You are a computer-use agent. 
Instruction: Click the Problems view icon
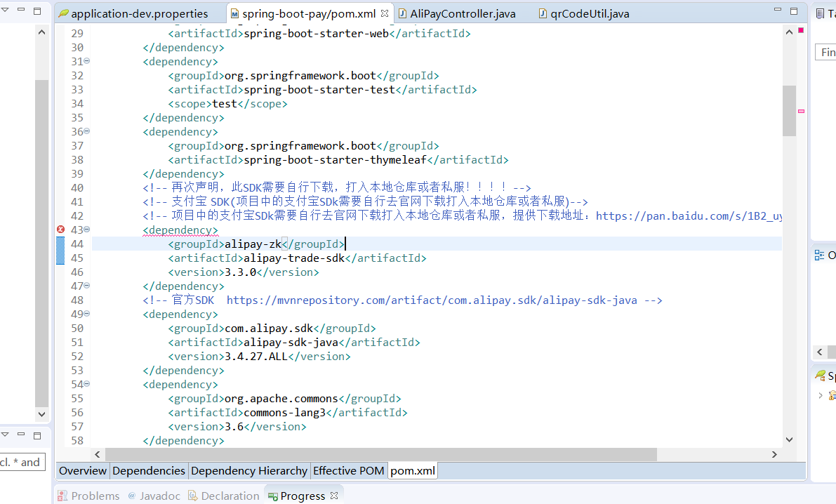(62, 496)
